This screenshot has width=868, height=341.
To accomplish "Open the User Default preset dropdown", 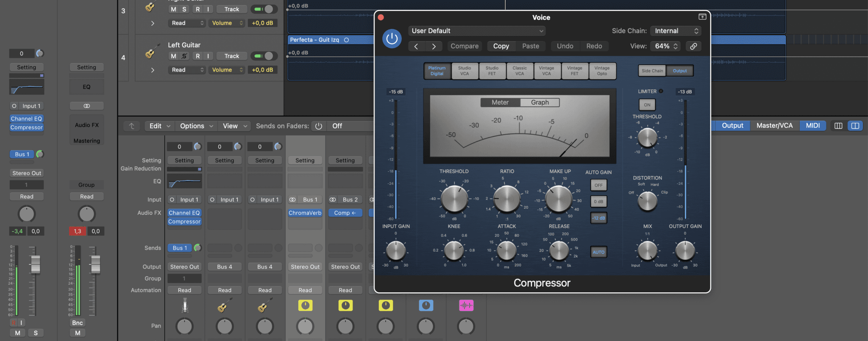I will click(476, 31).
